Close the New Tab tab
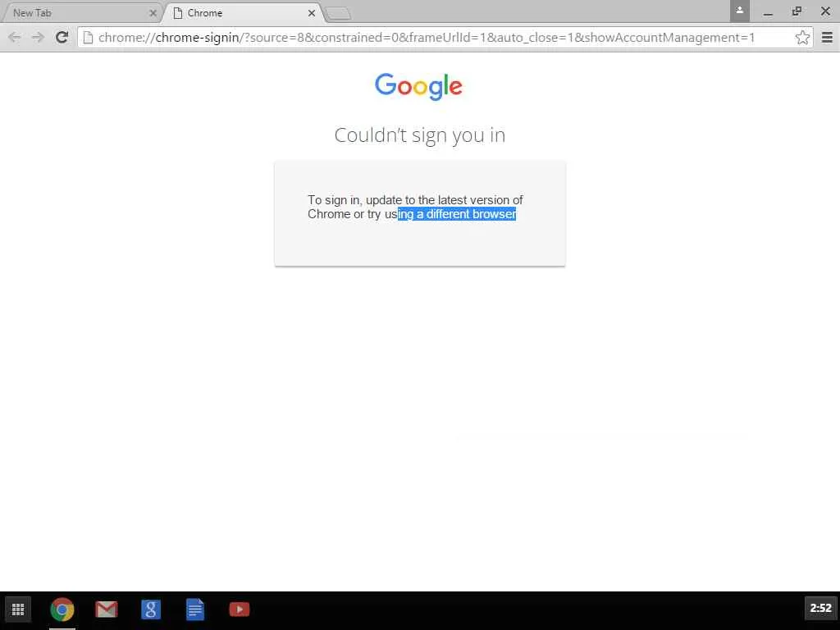 pos(153,13)
